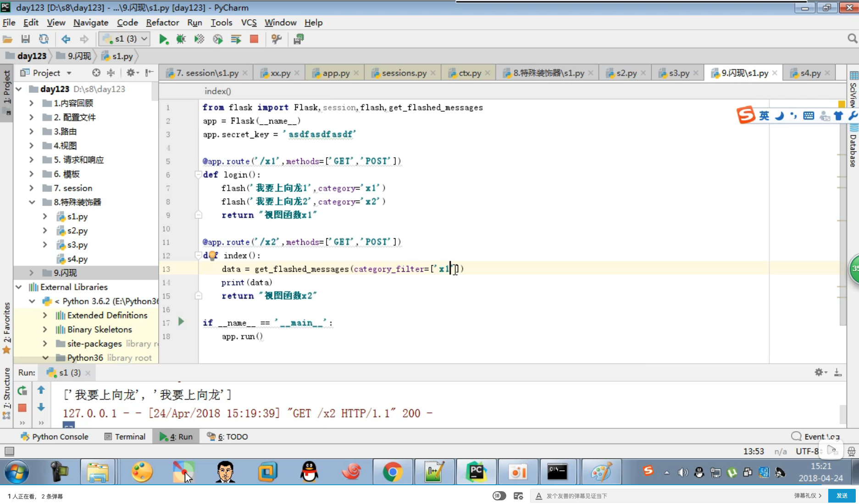Click the Search Everywhere magnifier

[x=852, y=39]
